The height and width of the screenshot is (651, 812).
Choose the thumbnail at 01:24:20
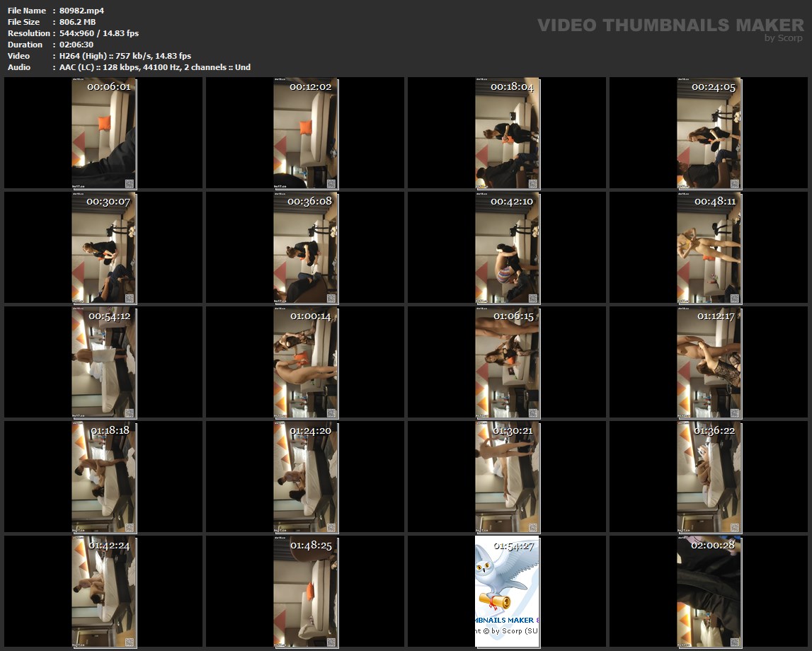point(306,477)
